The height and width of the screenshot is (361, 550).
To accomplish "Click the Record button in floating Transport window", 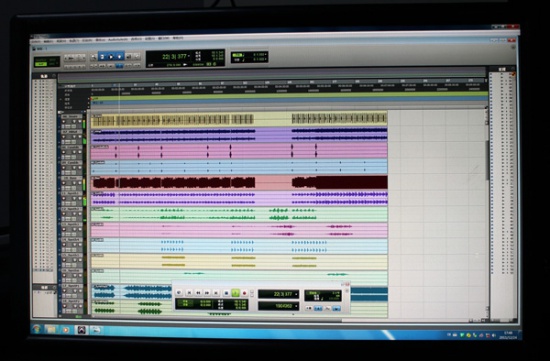I will (244, 293).
